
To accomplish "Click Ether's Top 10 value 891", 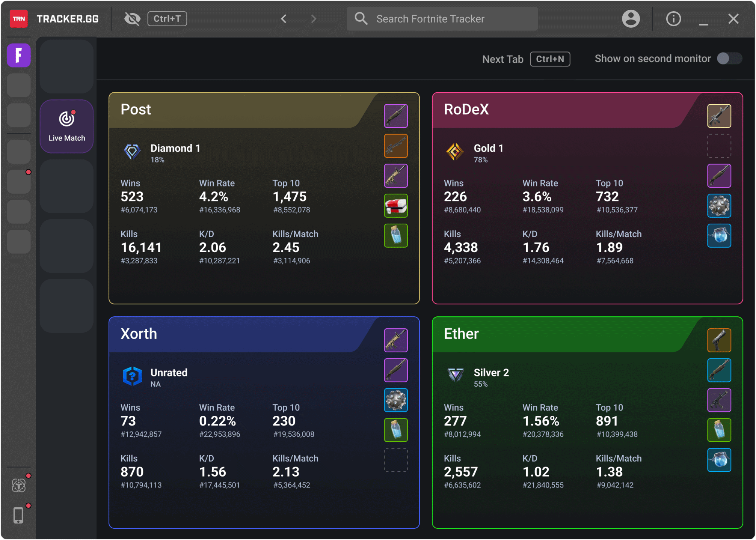I will (607, 421).
